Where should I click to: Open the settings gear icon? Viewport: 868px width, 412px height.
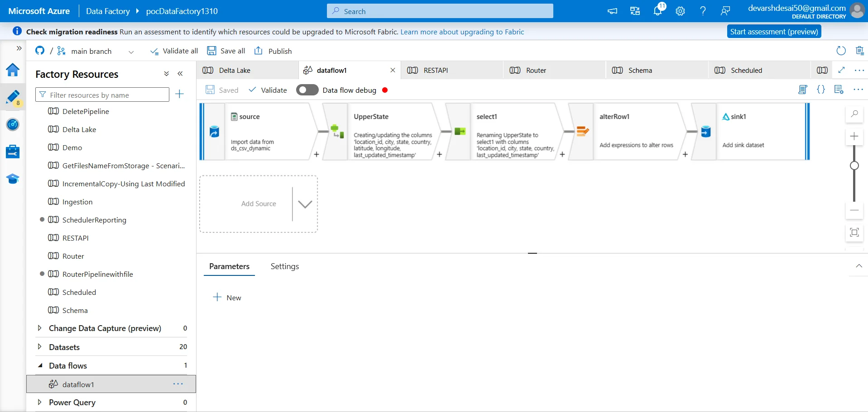[x=680, y=11]
